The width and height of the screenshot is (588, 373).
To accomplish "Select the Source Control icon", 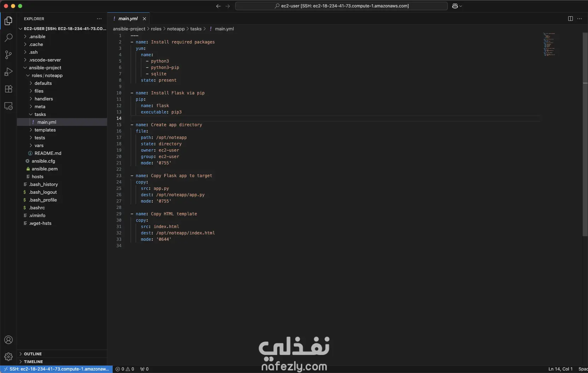I will [8, 55].
